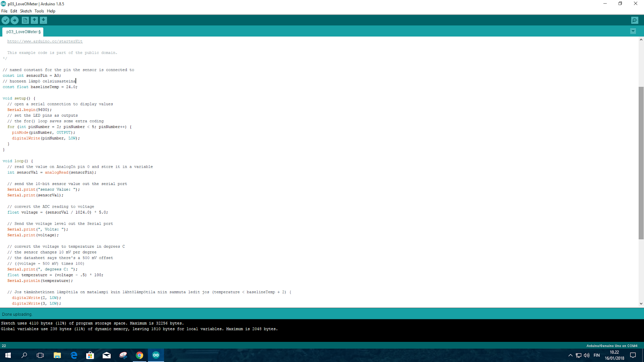
Task: Open Task View in the taskbar
Action: tap(40, 355)
